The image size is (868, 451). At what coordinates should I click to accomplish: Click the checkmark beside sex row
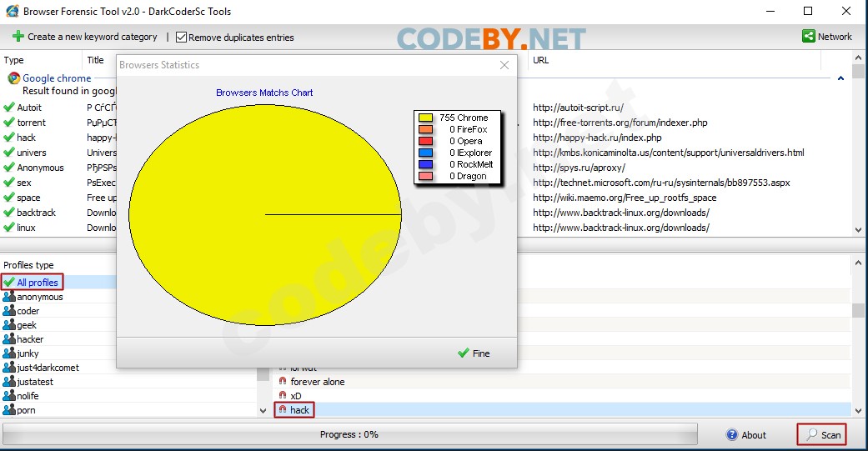point(9,182)
